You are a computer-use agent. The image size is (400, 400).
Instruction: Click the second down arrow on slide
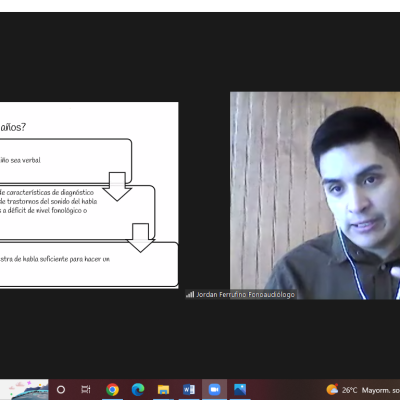pos(140,238)
